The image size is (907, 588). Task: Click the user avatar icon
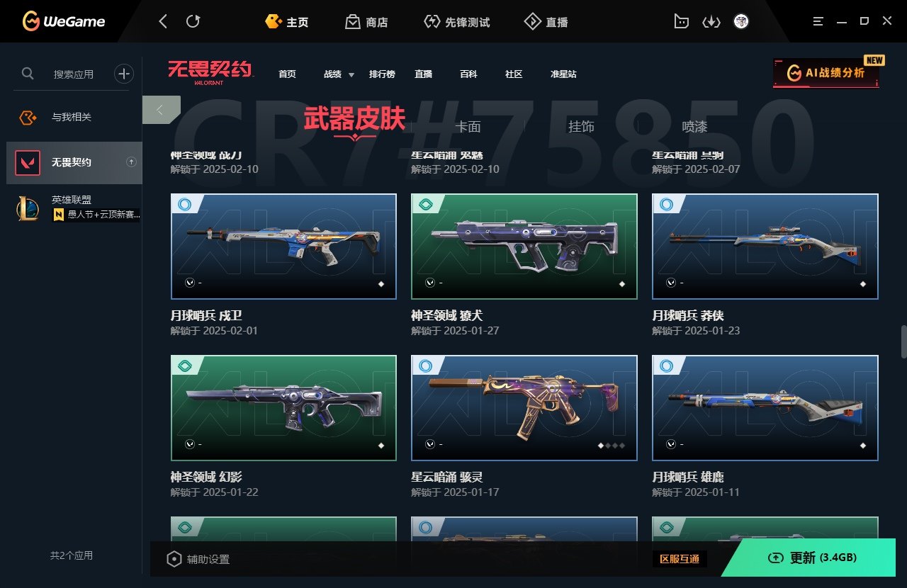coord(741,21)
